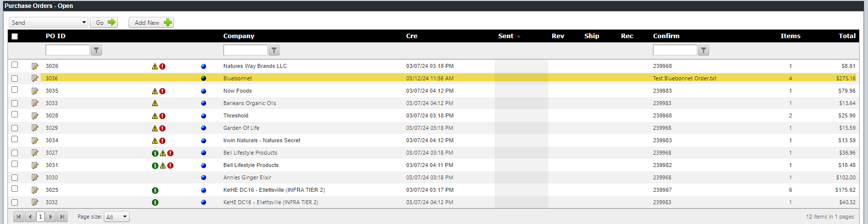Image resolution: width=868 pixels, height=224 pixels.
Task: Click blue status ball for Natures Way Brands
Action: coord(204,66)
